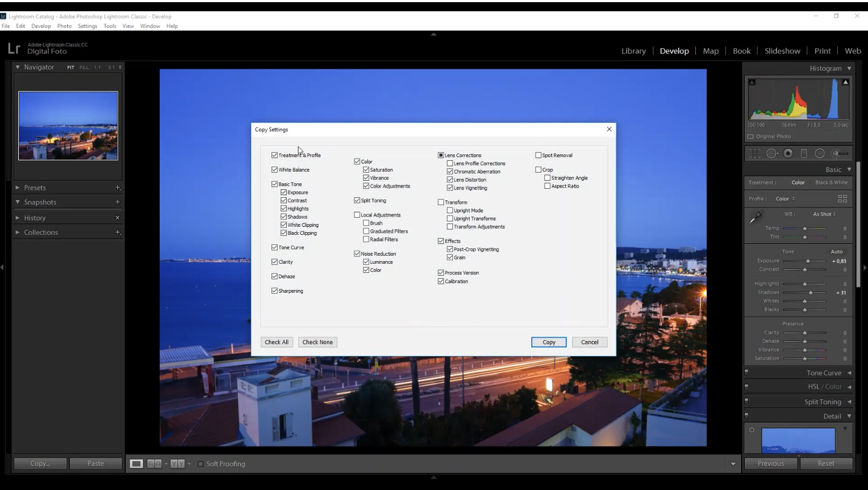Uncheck the White Balance checkbox

click(x=275, y=170)
